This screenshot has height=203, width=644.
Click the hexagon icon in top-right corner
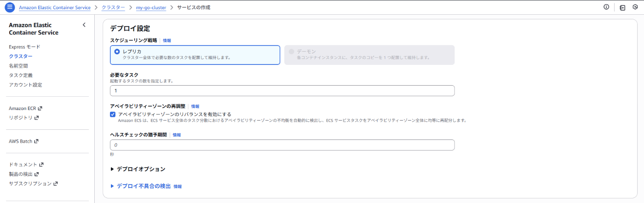point(635,7)
